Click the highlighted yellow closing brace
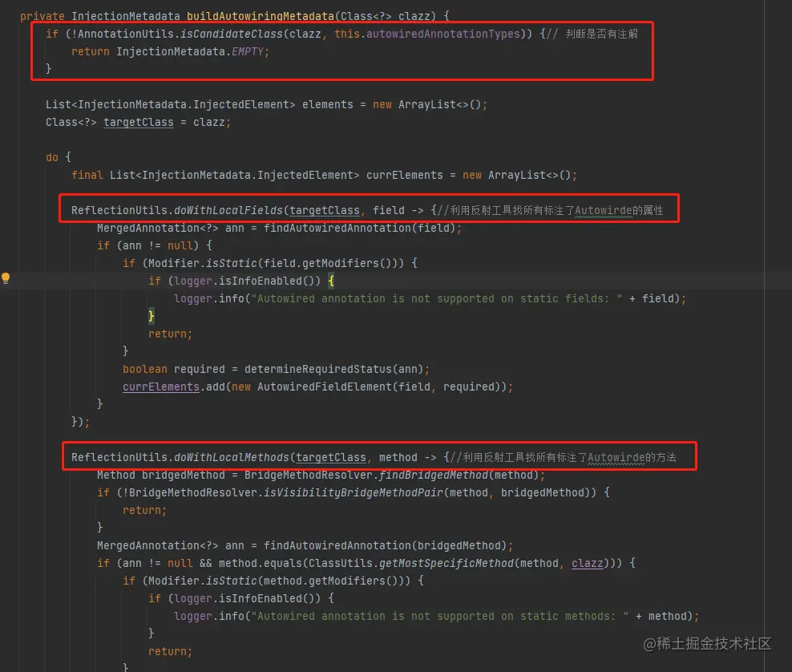This screenshot has width=792, height=672. click(x=151, y=316)
